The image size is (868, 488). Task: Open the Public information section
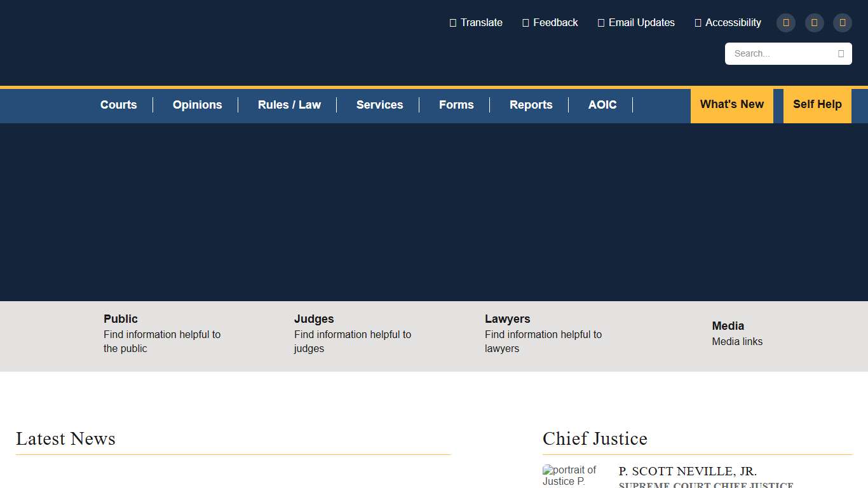click(x=121, y=319)
